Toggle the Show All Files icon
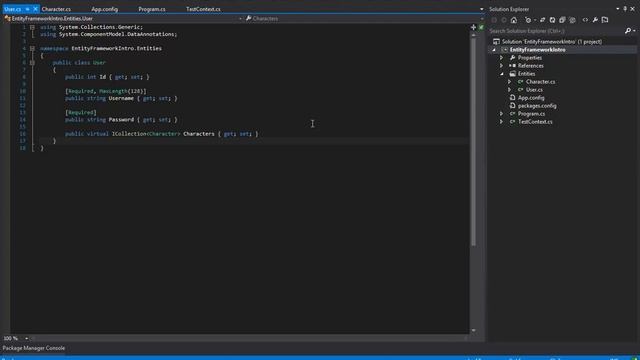The width and height of the screenshot is (640, 360). point(572,20)
